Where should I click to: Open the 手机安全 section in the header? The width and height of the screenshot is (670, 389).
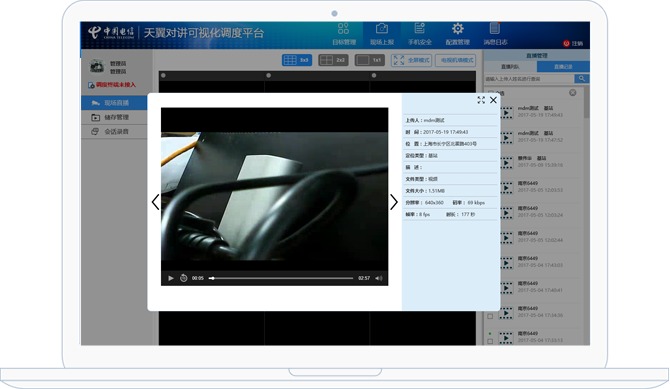(420, 34)
